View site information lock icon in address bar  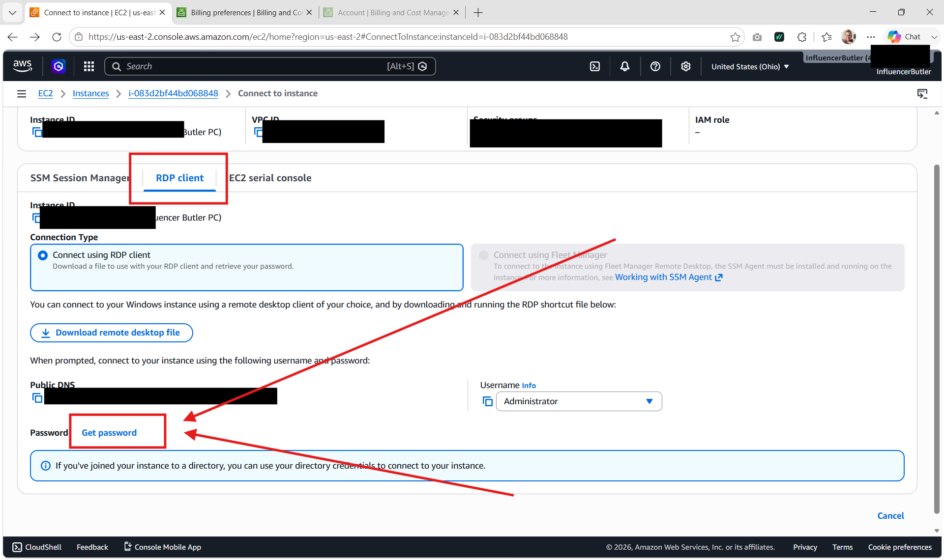pos(79,37)
